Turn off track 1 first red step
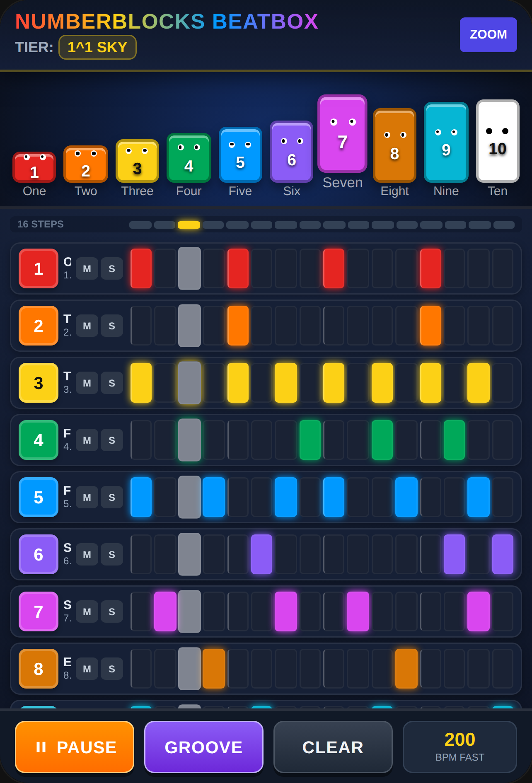The image size is (532, 783). pos(141,268)
